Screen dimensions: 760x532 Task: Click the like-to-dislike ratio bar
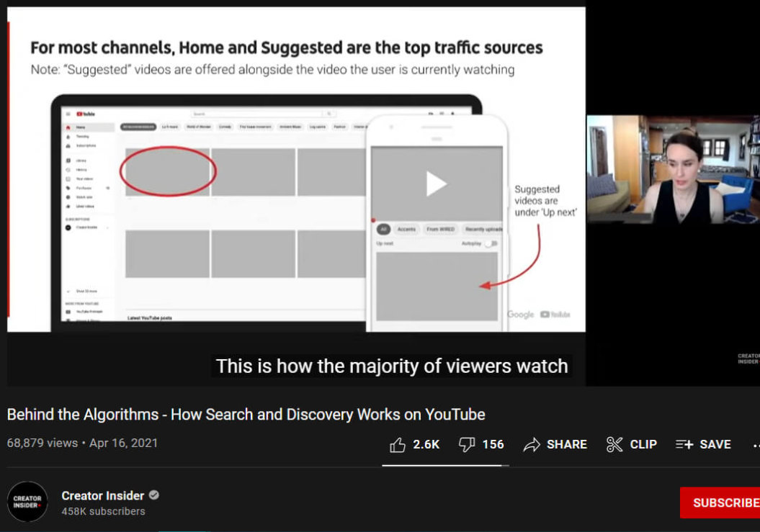pos(445,465)
